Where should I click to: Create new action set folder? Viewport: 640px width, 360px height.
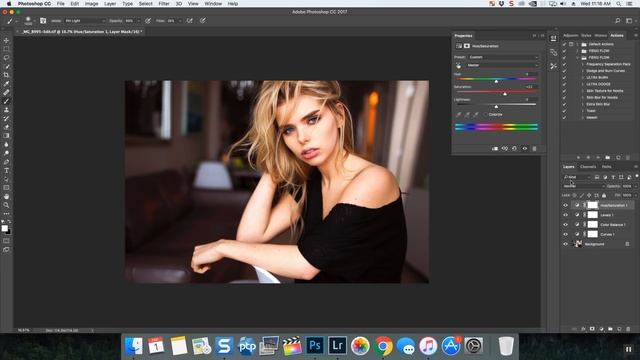[x=608, y=157]
